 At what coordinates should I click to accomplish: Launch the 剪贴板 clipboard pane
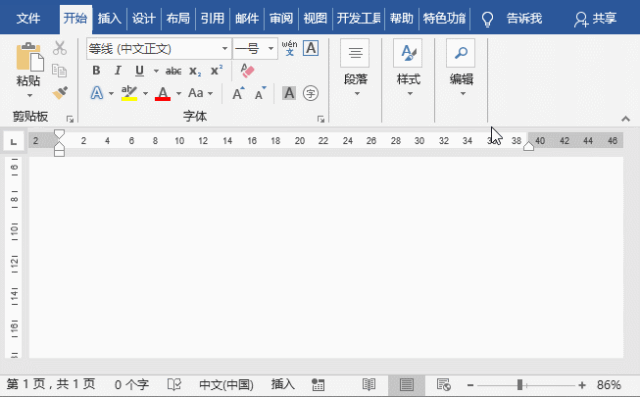pos(70,119)
